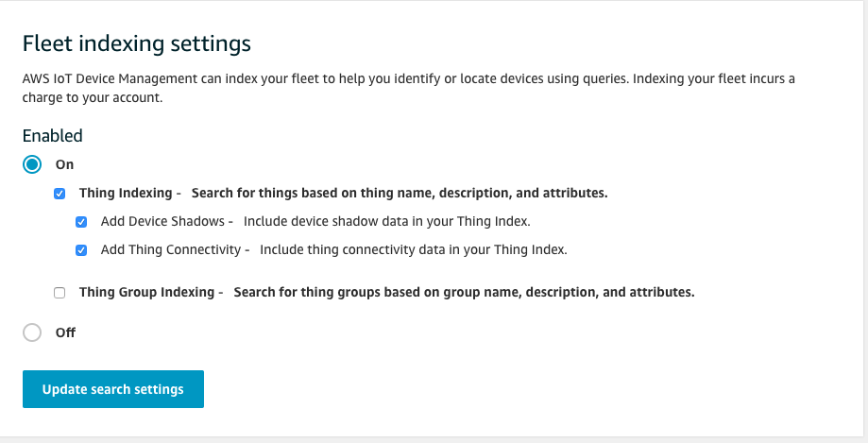
Task: Disable the Add Thing Connectivity checkbox
Action: pyautogui.click(x=81, y=250)
